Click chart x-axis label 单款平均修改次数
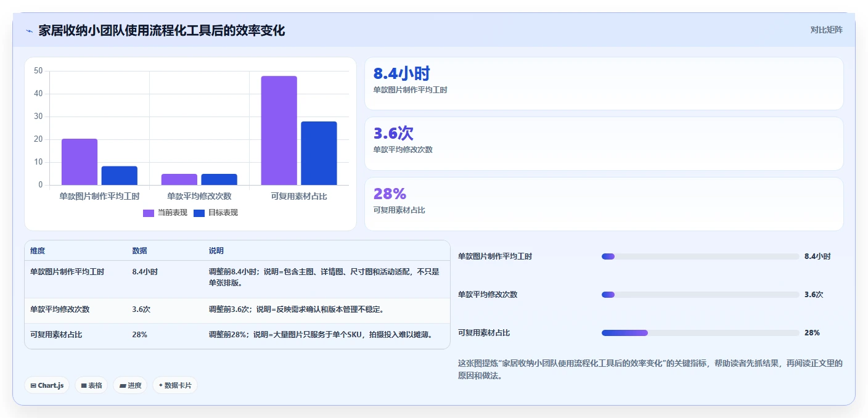 pyautogui.click(x=199, y=196)
